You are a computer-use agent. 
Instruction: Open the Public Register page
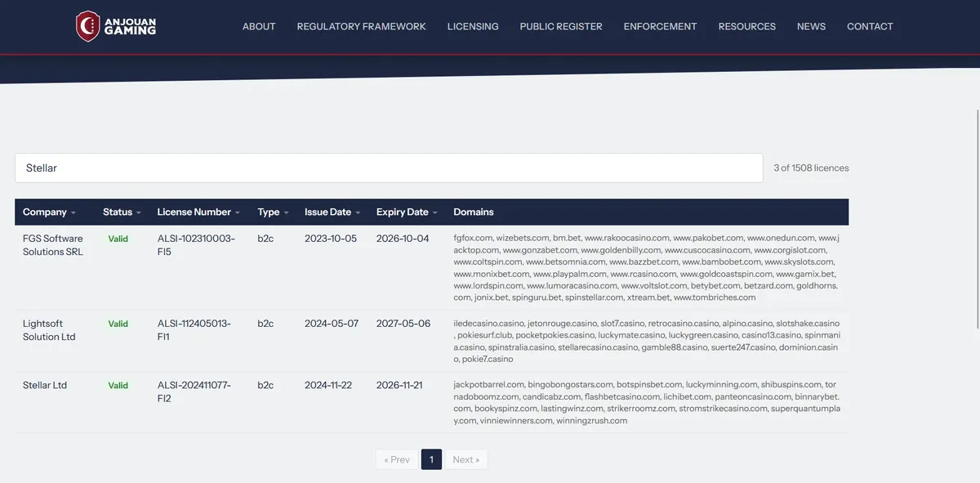click(x=561, y=26)
